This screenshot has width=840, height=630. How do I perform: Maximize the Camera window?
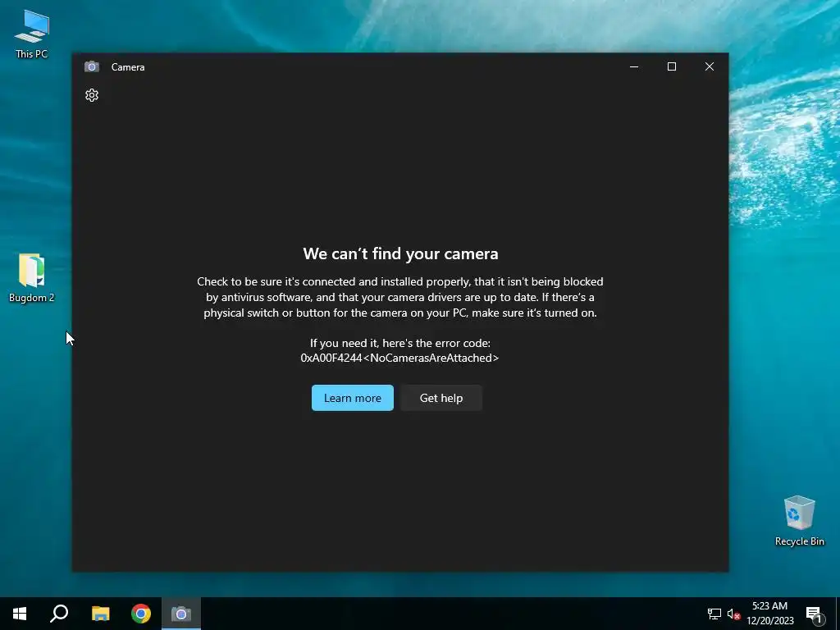tap(671, 67)
